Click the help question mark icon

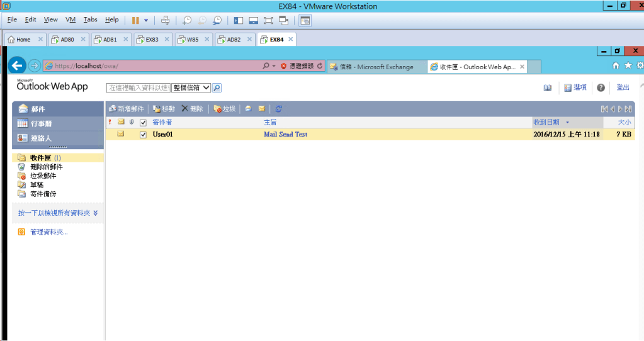pyautogui.click(x=601, y=88)
